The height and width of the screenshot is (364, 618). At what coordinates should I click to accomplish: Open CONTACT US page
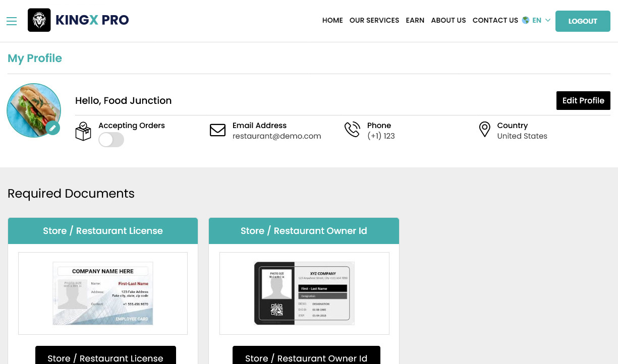(495, 20)
